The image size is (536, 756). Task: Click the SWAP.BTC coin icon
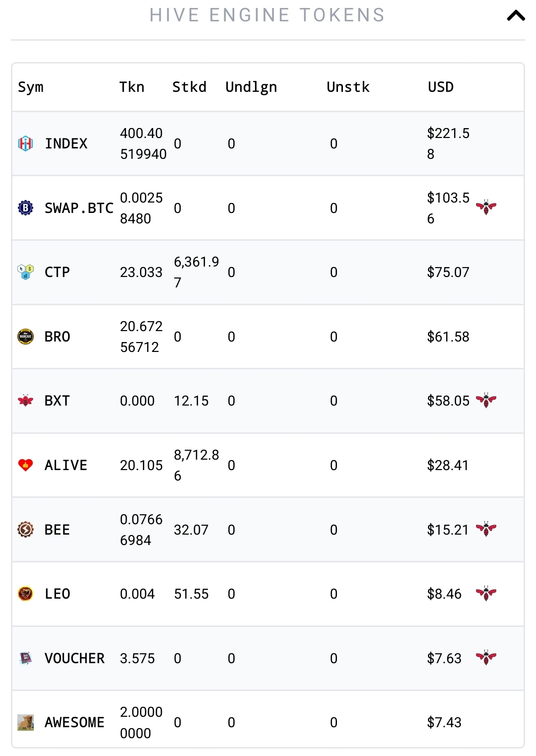click(x=26, y=207)
